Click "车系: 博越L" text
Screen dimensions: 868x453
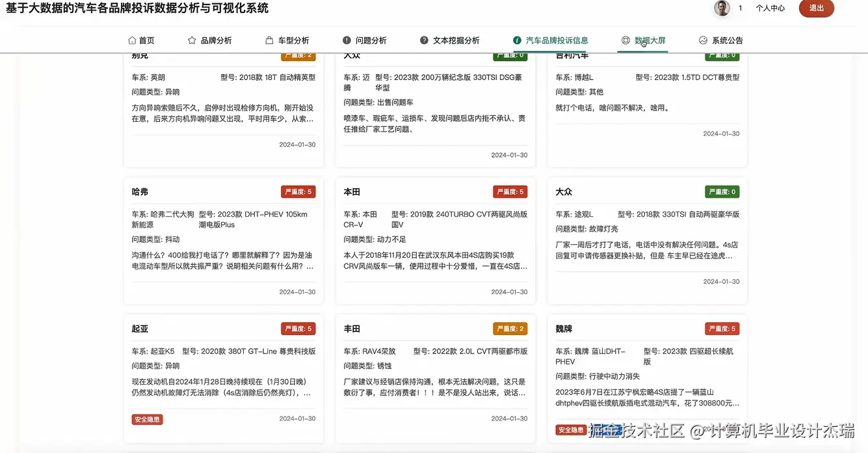tap(574, 77)
